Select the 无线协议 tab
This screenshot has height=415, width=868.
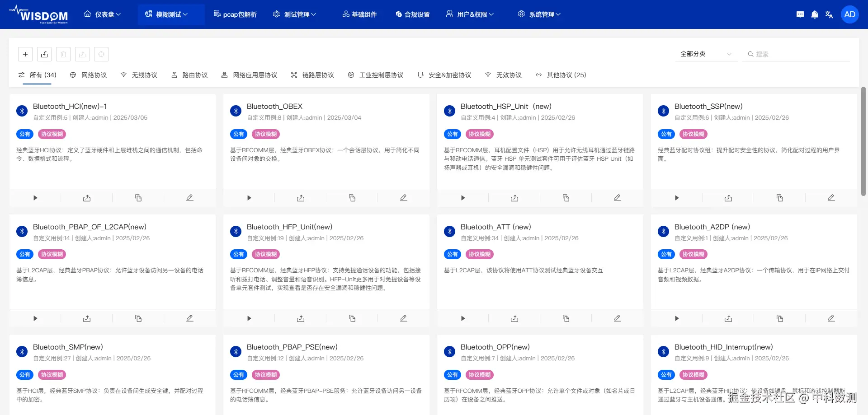point(139,75)
